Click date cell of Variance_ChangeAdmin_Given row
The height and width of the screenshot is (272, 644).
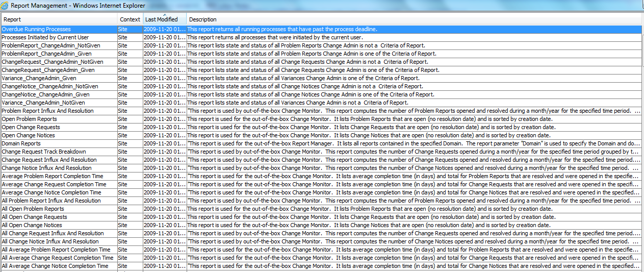pos(165,78)
